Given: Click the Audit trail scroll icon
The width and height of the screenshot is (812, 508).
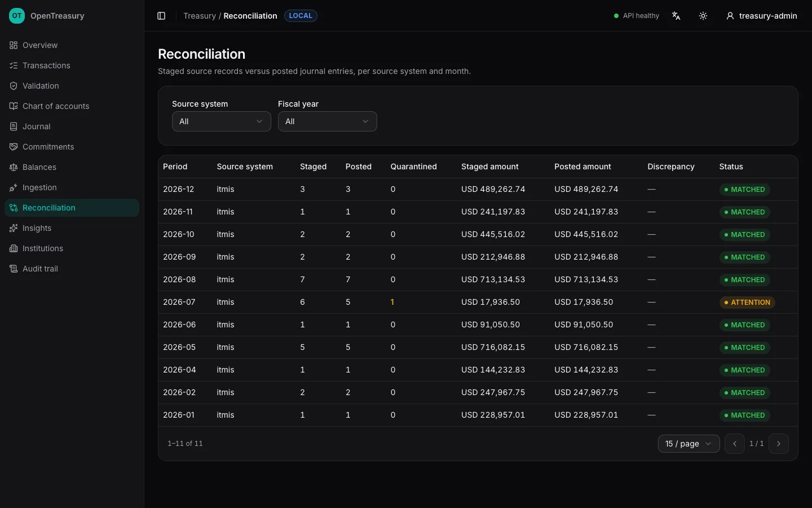Looking at the screenshot, I should (14, 269).
